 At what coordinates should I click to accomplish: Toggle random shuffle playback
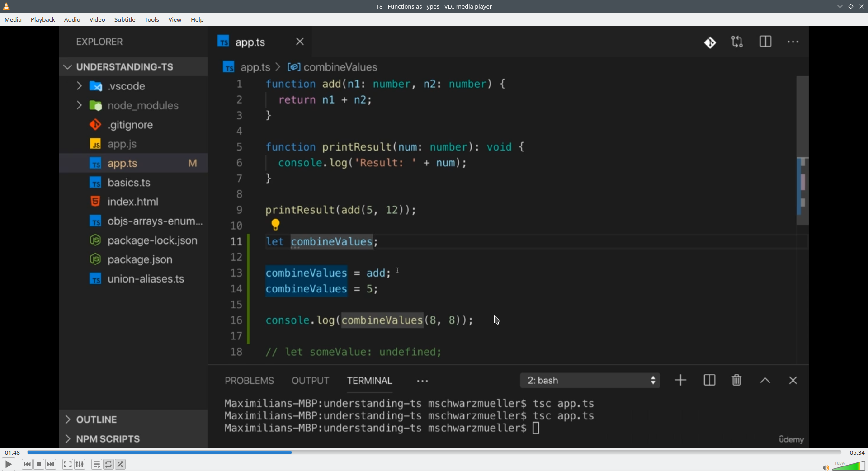tap(121, 464)
